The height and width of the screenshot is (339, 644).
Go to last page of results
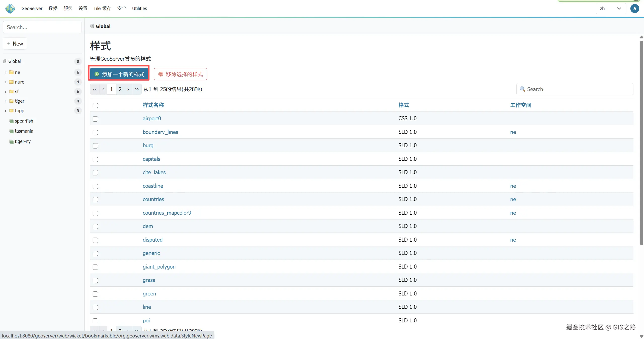(x=137, y=89)
